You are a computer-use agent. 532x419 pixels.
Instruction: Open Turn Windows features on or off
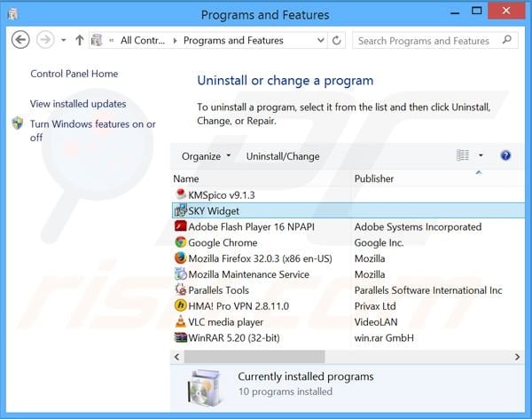pyautogui.click(x=92, y=130)
